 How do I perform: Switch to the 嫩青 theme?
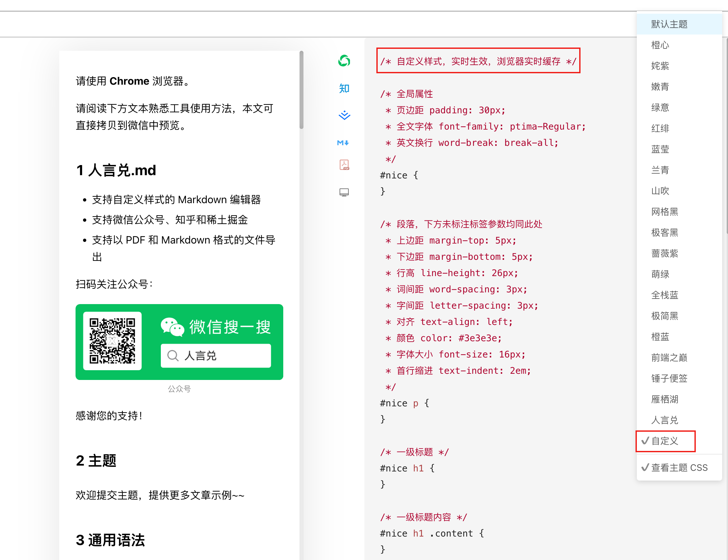[x=679, y=87]
